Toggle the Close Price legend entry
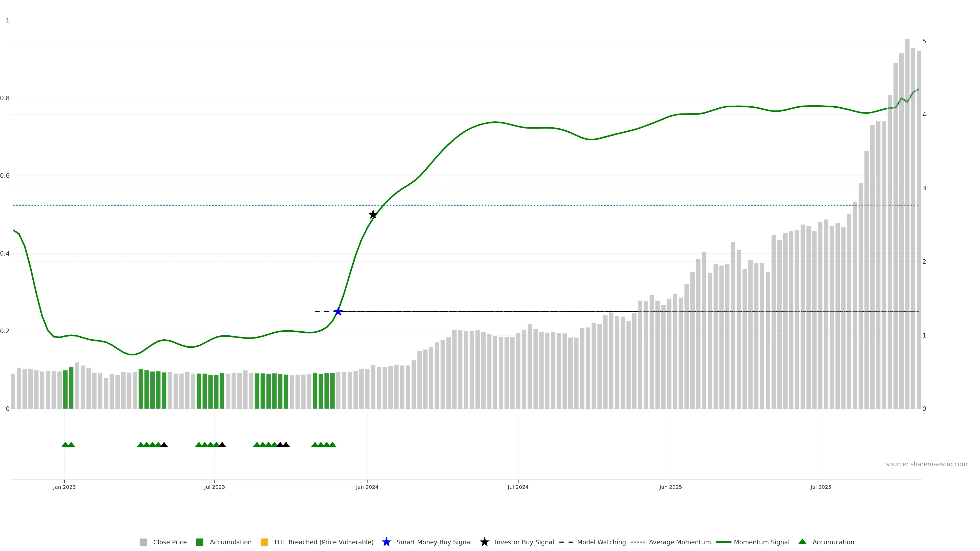Screen dimensions: 980x551 coord(170,542)
